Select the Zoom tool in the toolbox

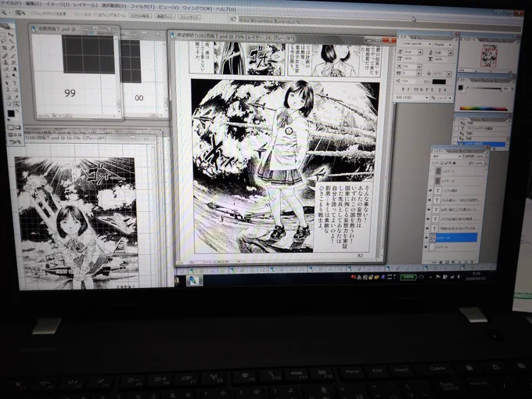[x=16, y=104]
